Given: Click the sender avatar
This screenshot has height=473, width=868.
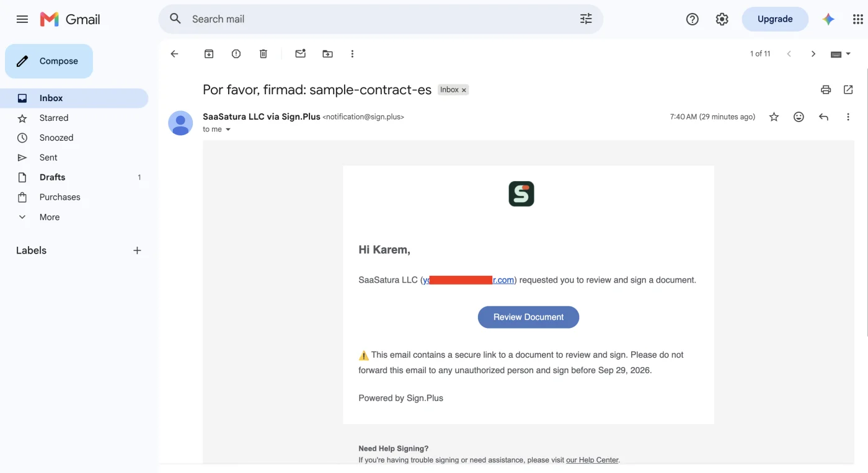Looking at the screenshot, I should (x=180, y=123).
